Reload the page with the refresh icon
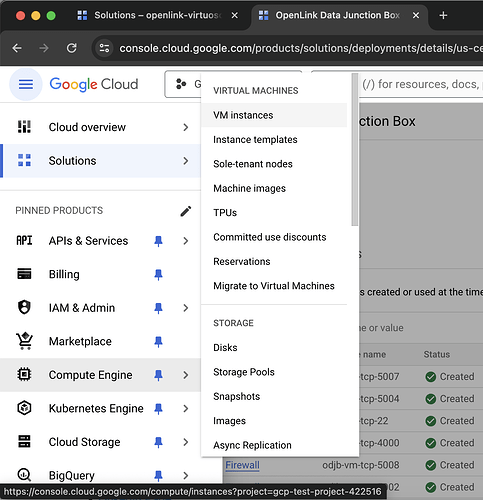The height and width of the screenshot is (500, 483). [x=71, y=48]
